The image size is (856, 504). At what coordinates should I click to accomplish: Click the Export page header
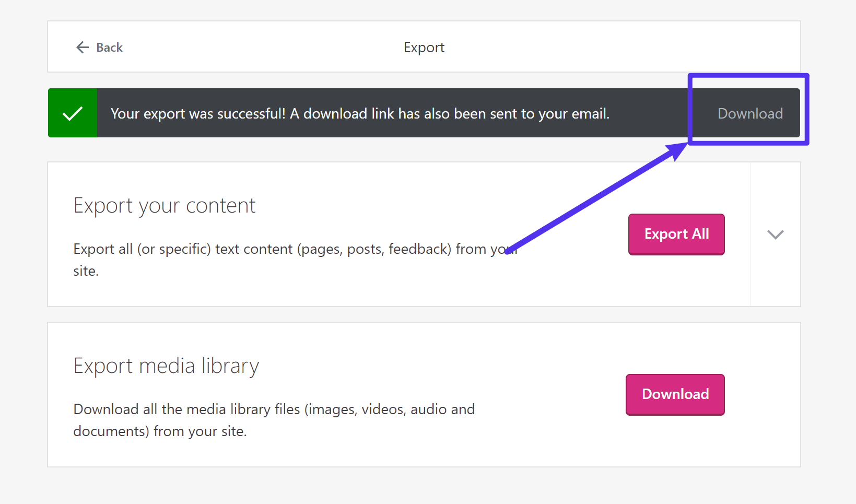pyautogui.click(x=424, y=47)
